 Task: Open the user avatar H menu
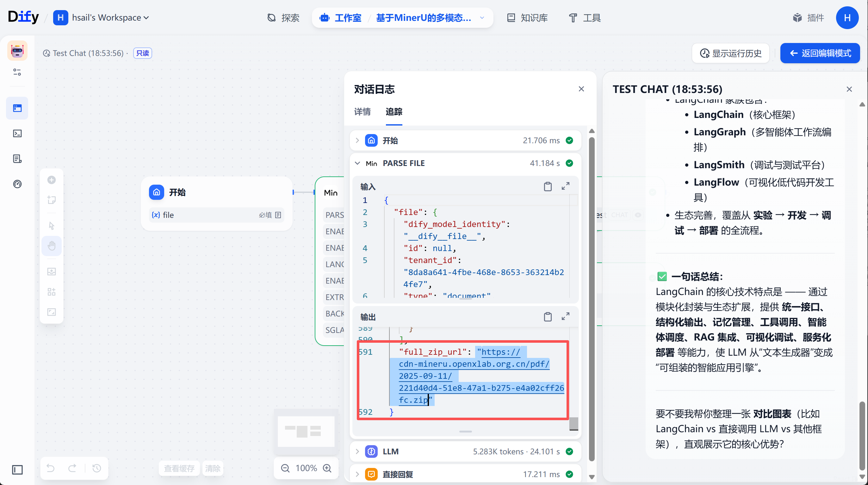847,17
